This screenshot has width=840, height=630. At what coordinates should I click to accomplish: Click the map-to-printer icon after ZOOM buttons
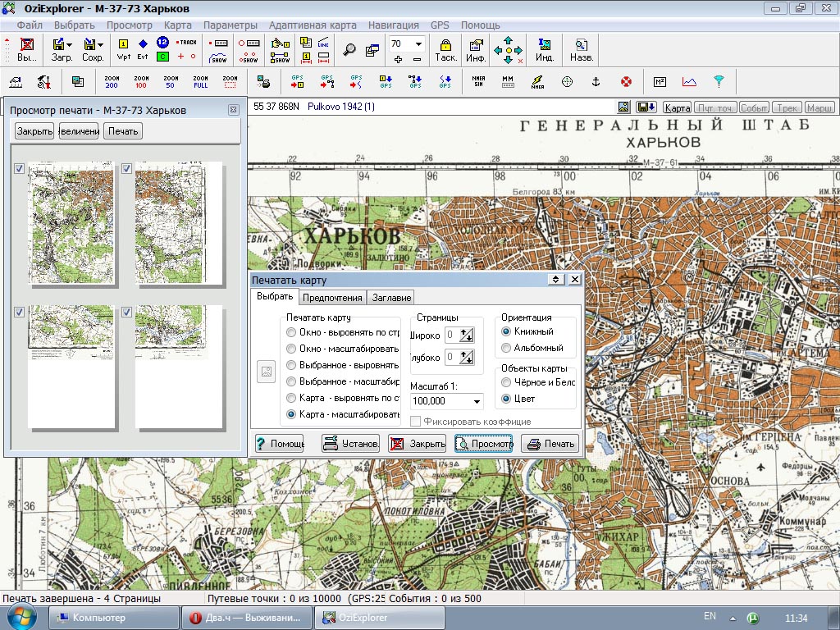(x=263, y=81)
